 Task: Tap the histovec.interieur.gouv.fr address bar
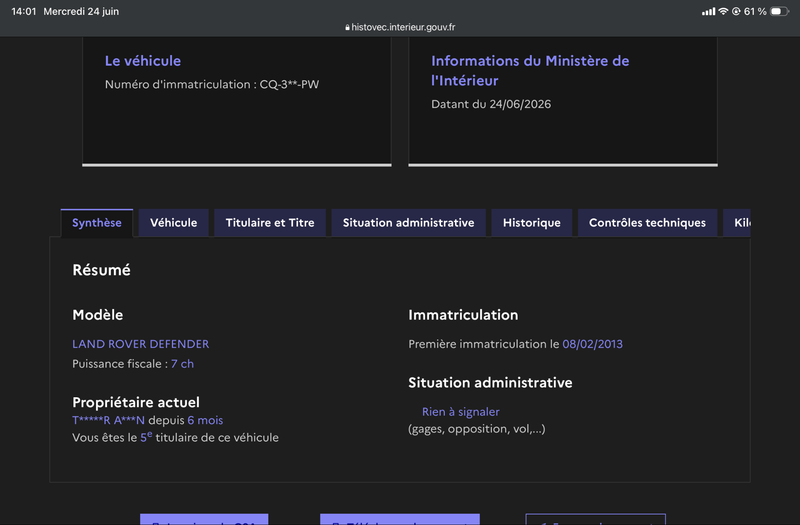400,27
